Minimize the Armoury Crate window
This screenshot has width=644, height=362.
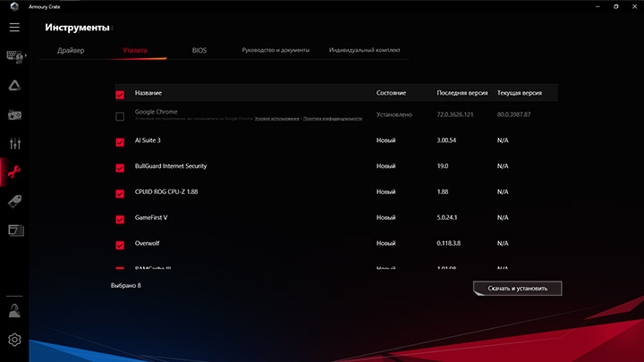pyautogui.click(x=597, y=6)
